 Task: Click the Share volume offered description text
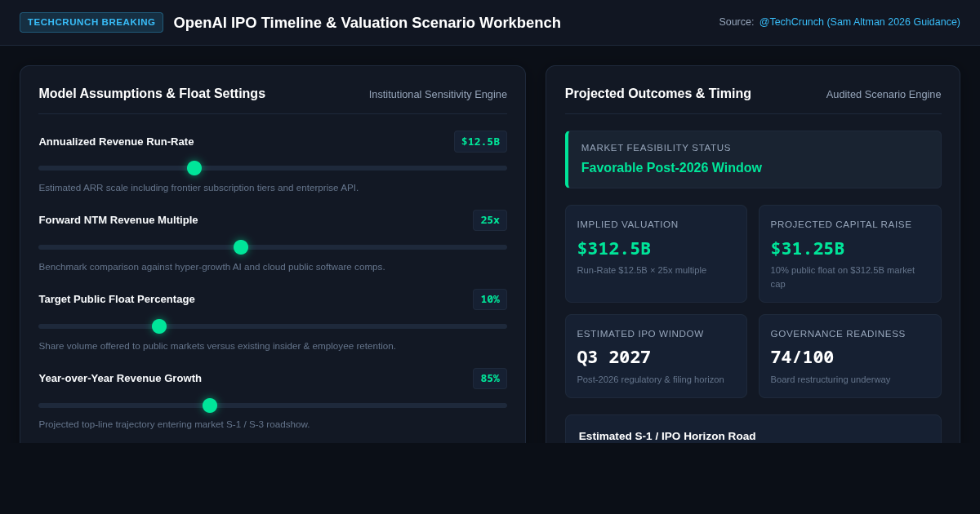(217, 346)
